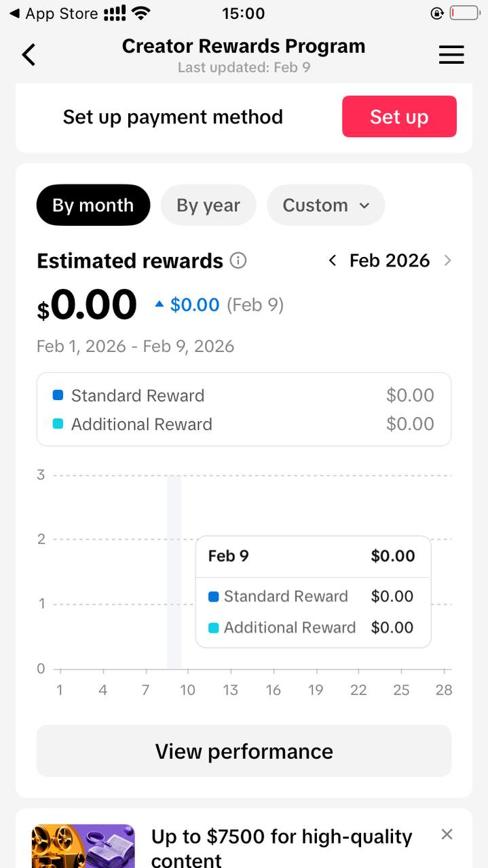This screenshot has height=868, width=488.
Task: Select the By month filter
Action: pos(93,205)
